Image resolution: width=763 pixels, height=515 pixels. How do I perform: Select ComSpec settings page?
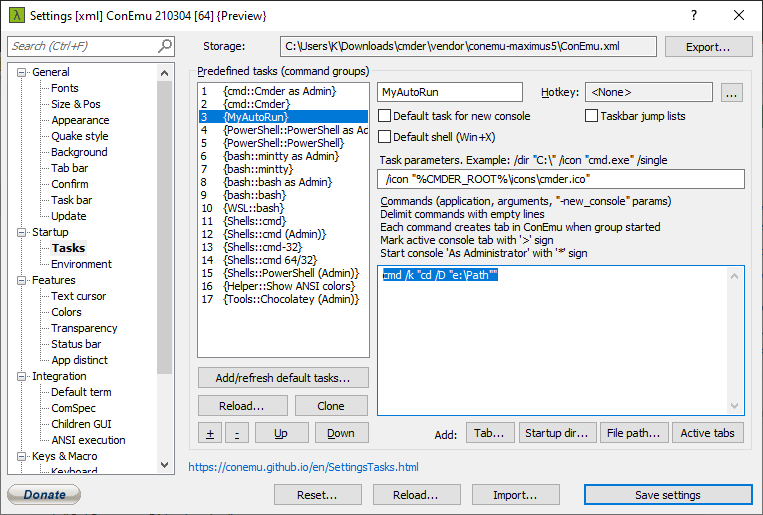pyautogui.click(x=73, y=408)
